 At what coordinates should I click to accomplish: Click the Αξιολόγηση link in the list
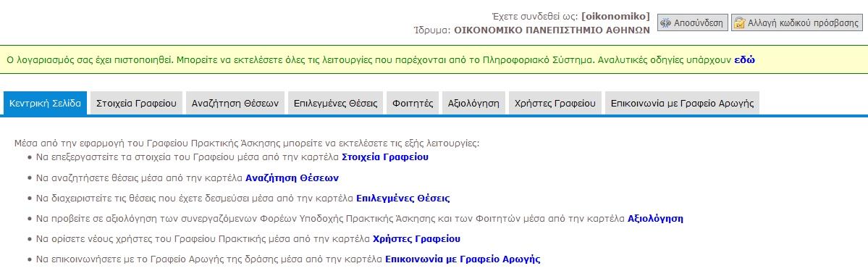[655, 218]
